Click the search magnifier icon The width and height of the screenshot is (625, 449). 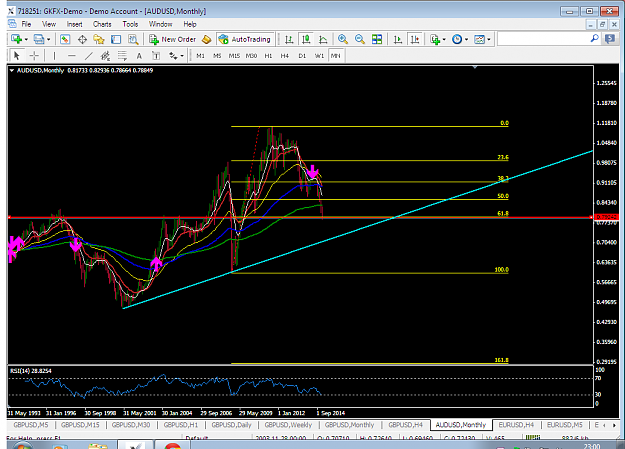coord(594,39)
